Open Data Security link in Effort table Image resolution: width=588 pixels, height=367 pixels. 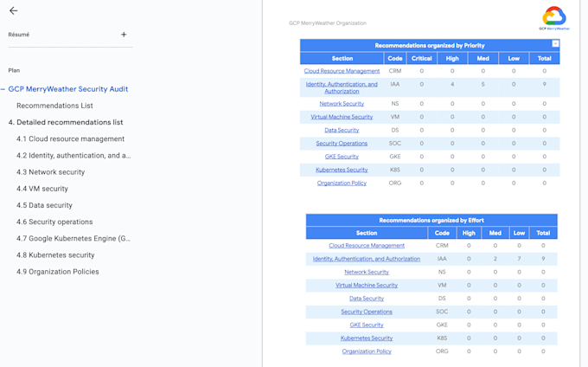367,299
